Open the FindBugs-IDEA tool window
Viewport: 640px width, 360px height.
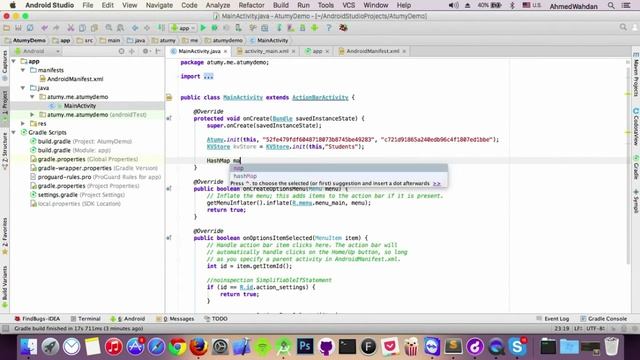click(37, 319)
